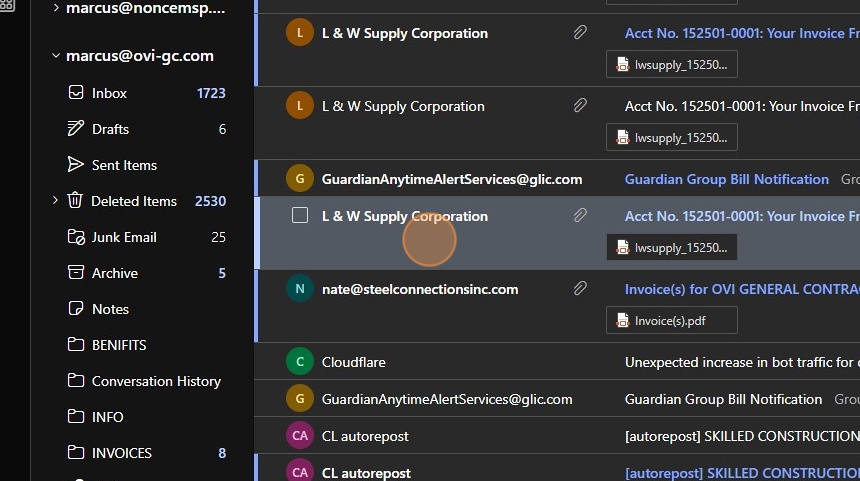Open Cloudflare unexpected bot traffic email
This screenshot has height=481, width=860.
pyautogui.click(x=559, y=362)
